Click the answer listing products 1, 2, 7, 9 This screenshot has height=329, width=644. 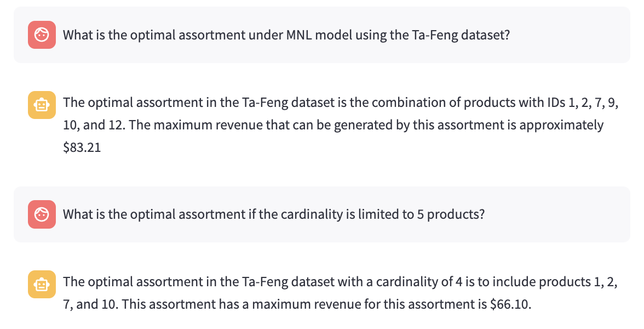[x=340, y=125]
